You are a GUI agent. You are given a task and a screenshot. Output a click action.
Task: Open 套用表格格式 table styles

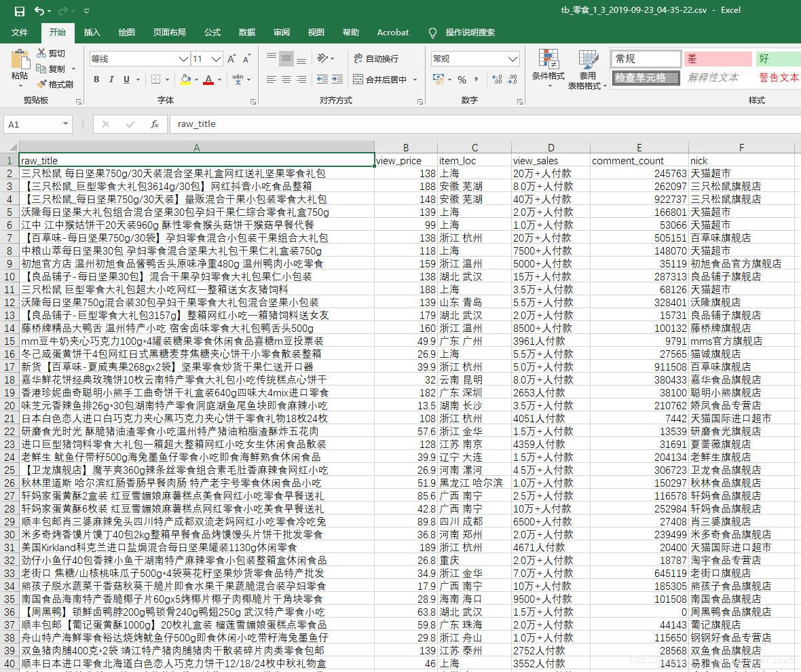(x=587, y=69)
